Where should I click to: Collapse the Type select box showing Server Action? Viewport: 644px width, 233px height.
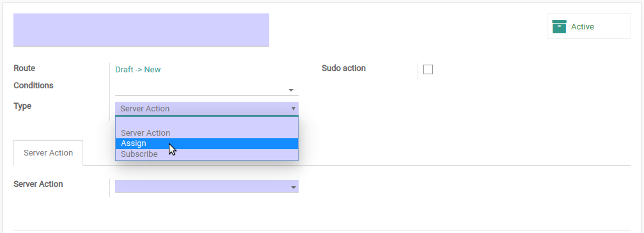point(207,108)
